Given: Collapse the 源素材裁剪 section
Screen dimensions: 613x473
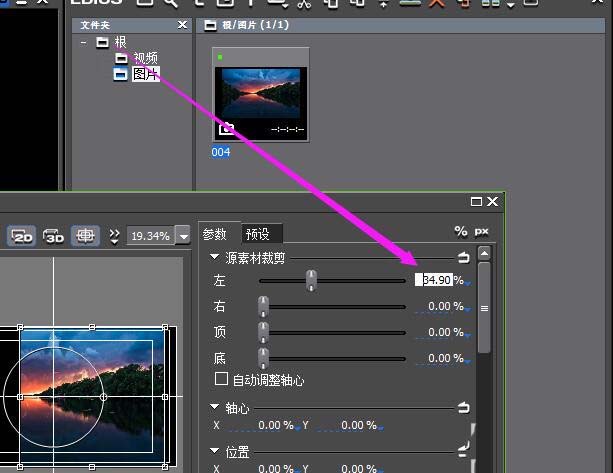Looking at the screenshot, I should 215,257.
